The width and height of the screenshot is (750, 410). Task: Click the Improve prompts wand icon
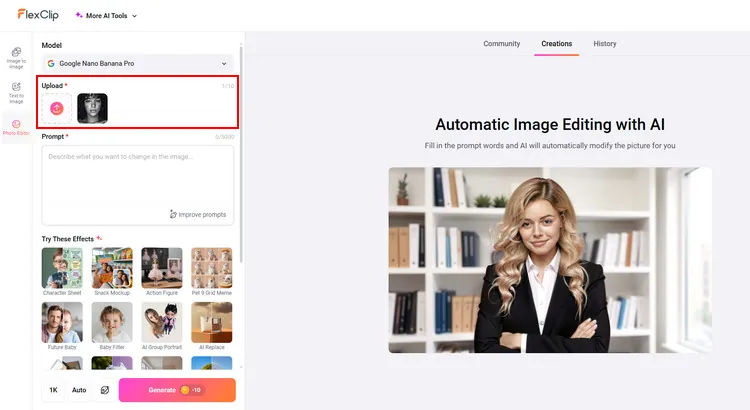(173, 214)
